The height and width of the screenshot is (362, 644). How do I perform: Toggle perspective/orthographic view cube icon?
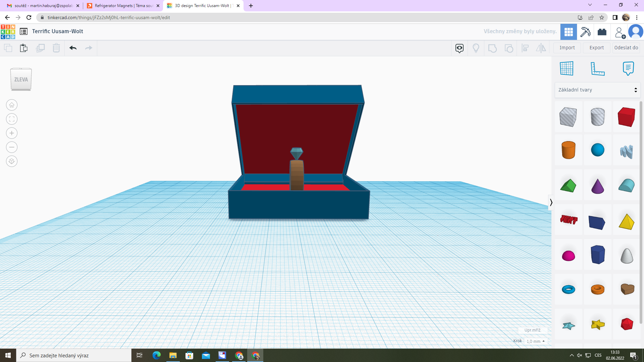[x=12, y=161]
